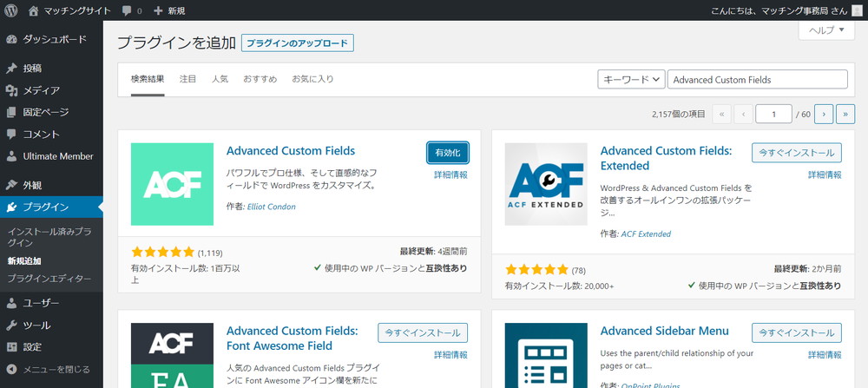The height and width of the screenshot is (388, 868).
Task: Open 詳細情報 for Advanced Custom Fields
Action: point(450,175)
